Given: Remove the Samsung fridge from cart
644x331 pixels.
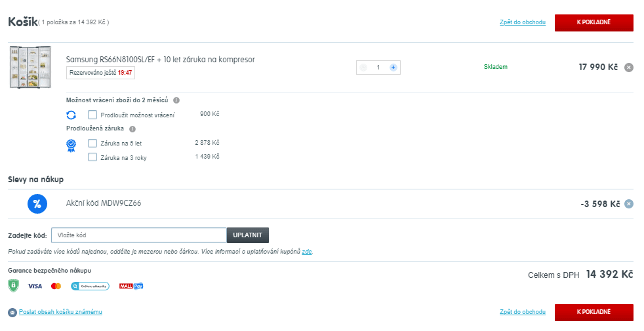Looking at the screenshot, I should pyautogui.click(x=629, y=68).
